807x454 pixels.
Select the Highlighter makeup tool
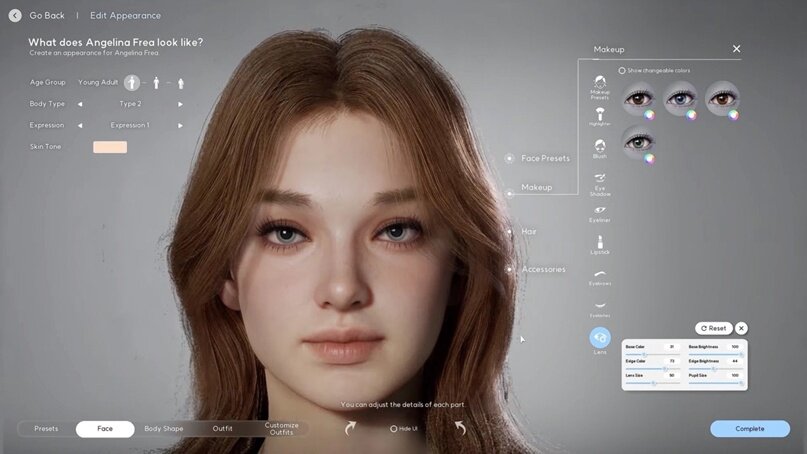tap(600, 117)
